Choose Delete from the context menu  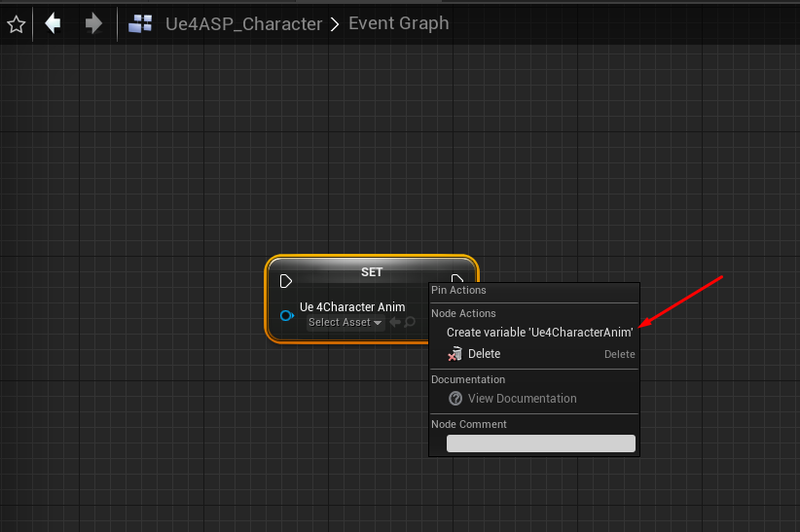coord(534,354)
